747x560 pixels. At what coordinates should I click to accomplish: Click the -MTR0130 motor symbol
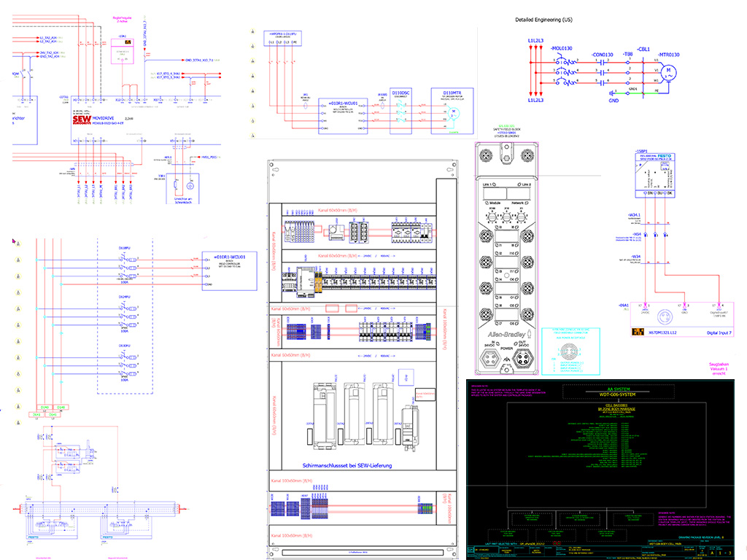pos(670,72)
